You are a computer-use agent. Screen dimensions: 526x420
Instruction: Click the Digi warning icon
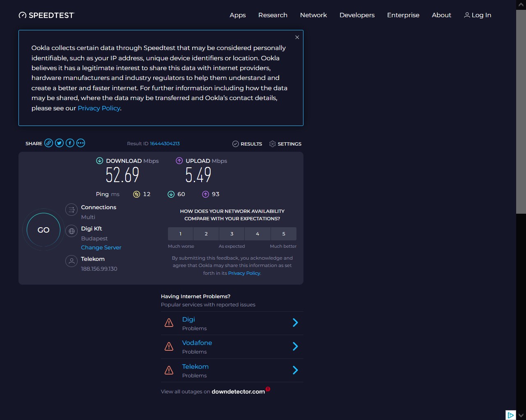click(169, 323)
